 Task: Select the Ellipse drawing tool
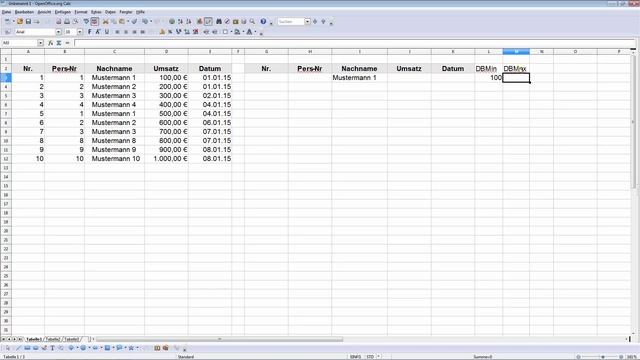click(36, 348)
